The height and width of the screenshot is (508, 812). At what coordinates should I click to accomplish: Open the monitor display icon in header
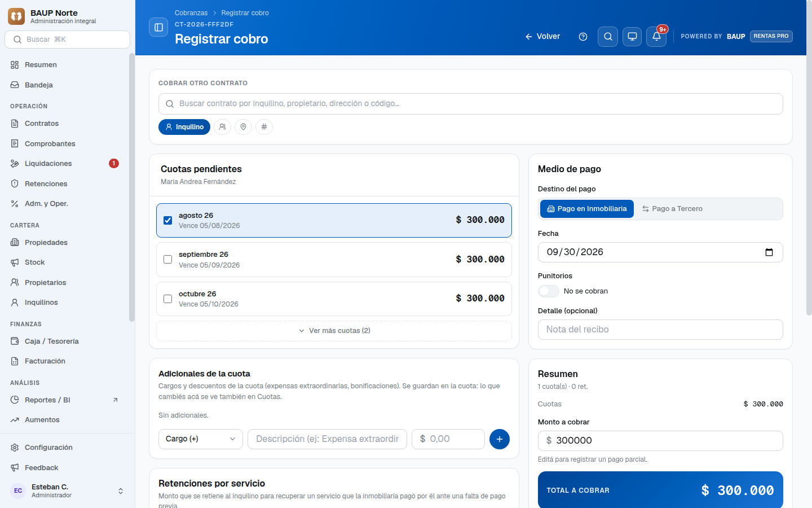pyautogui.click(x=632, y=37)
